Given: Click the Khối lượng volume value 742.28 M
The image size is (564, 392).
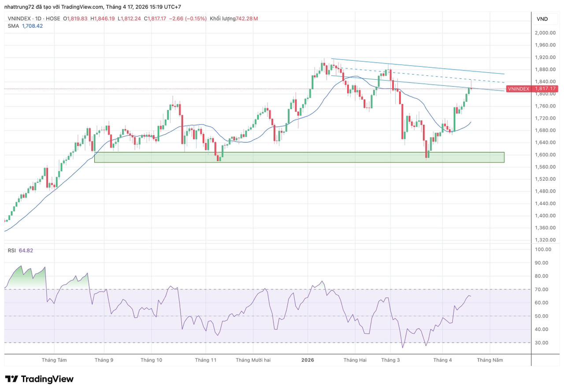Looking at the screenshot, I should tap(247, 18).
